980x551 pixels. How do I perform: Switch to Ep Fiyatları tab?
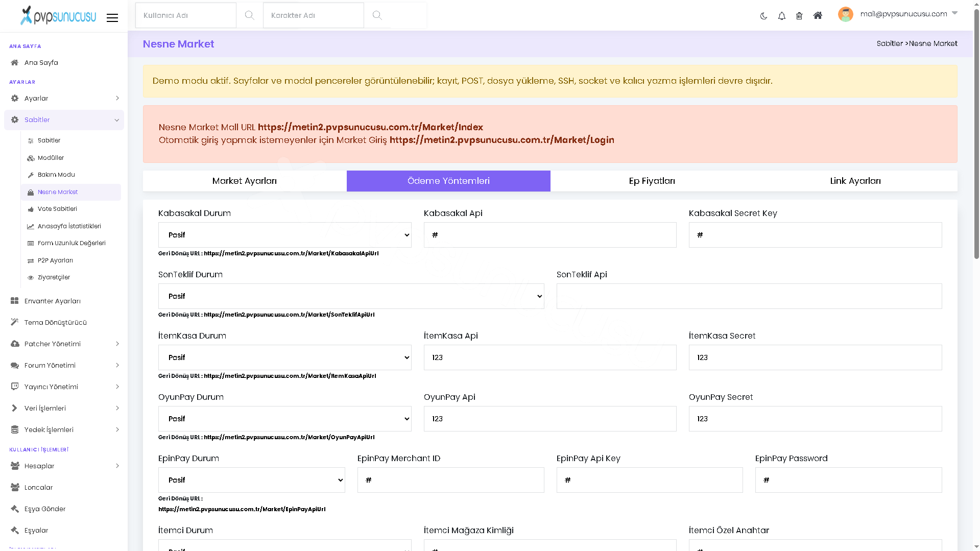(652, 181)
